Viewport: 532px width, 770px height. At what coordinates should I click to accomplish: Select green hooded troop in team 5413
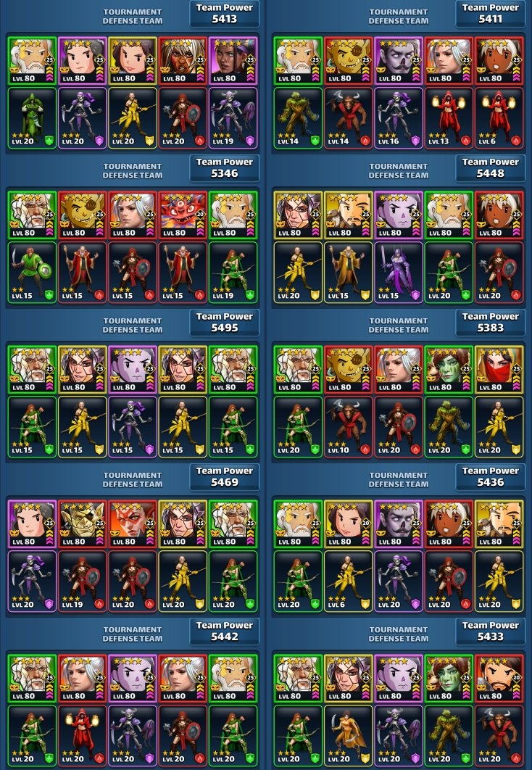click(x=32, y=118)
